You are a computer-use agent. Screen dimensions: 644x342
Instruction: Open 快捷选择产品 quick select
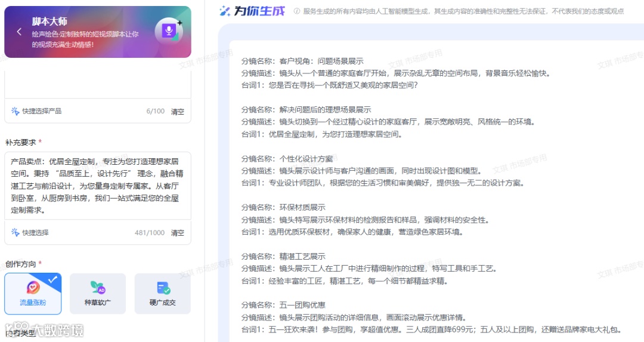(36, 111)
